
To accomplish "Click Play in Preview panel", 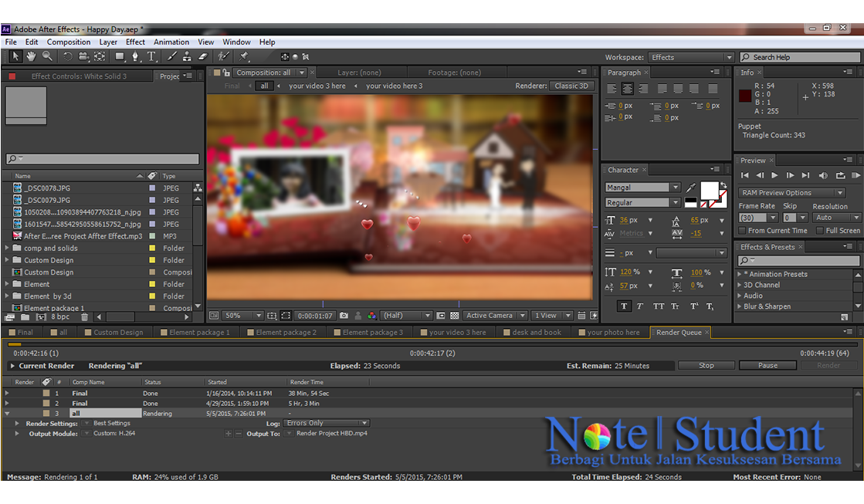I will (x=774, y=176).
